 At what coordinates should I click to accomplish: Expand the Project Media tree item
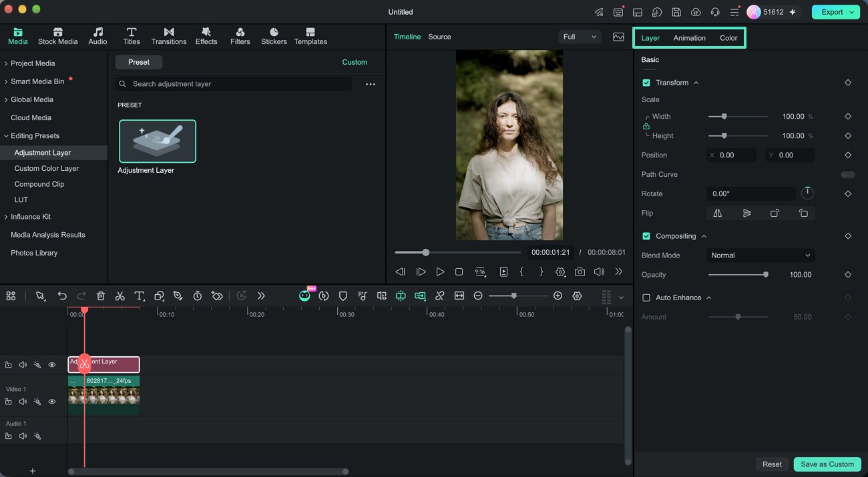pos(6,63)
